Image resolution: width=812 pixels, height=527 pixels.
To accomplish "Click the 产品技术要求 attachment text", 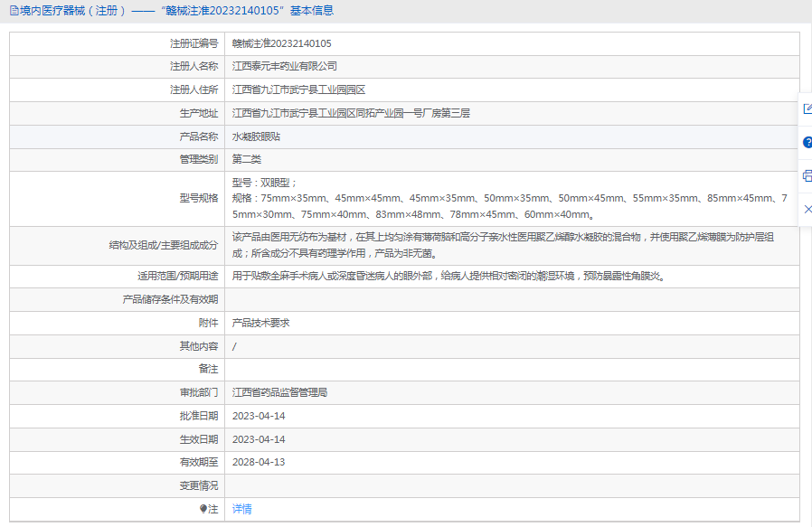I will [260, 323].
